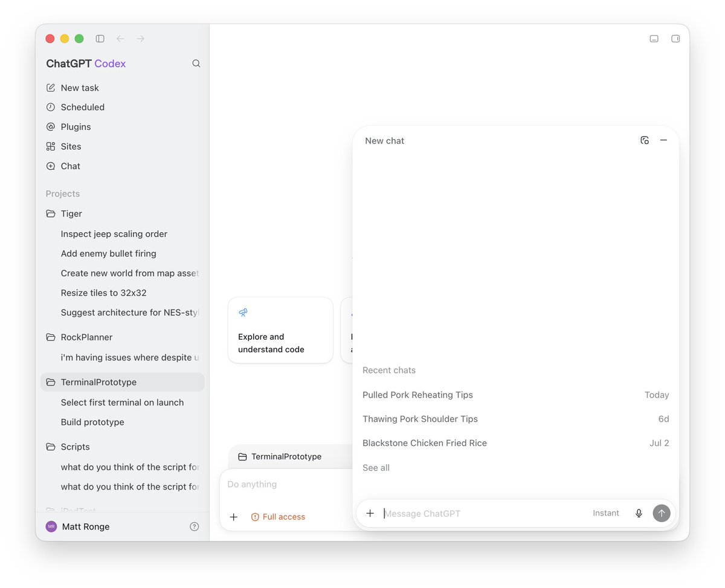Choose TerminalPrototype folder selector above the composer
The image size is (725, 588).
(x=280, y=457)
